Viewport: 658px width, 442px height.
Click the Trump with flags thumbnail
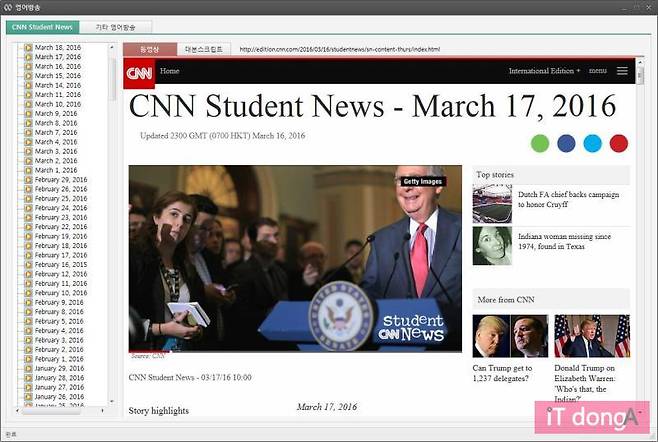coord(592,336)
